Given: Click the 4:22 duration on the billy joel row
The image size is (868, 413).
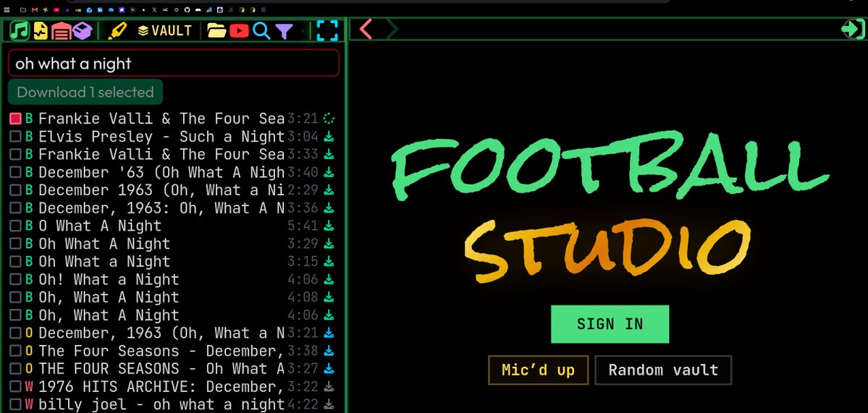Looking at the screenshot, I should point(303,404).
